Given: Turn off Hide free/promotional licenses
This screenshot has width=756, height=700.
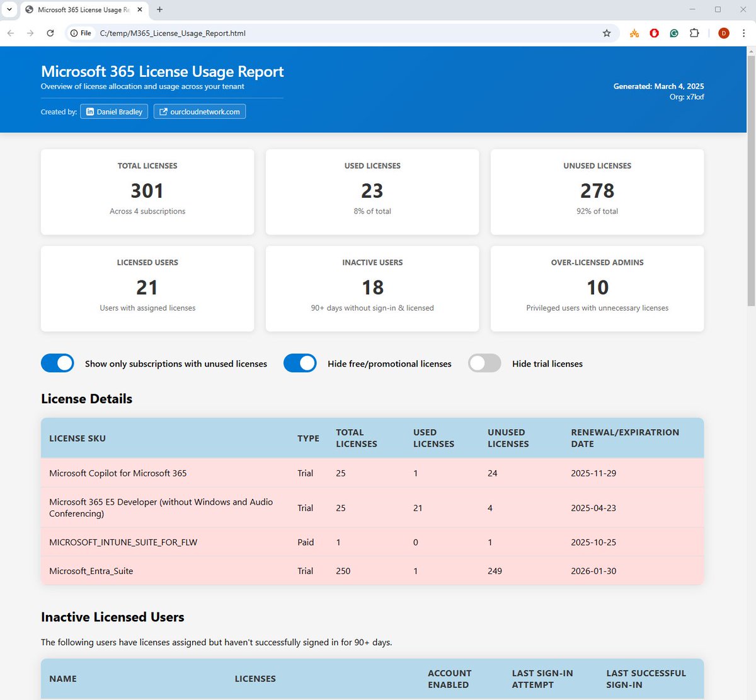Looking at the screenshot, I should point(299,363).
